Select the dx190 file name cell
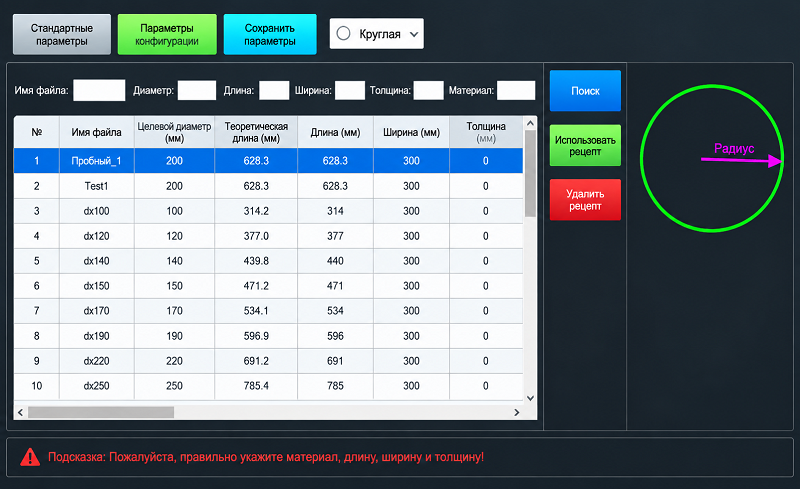The height and width of the screenshot is (489, 800). tap(96, 336)
